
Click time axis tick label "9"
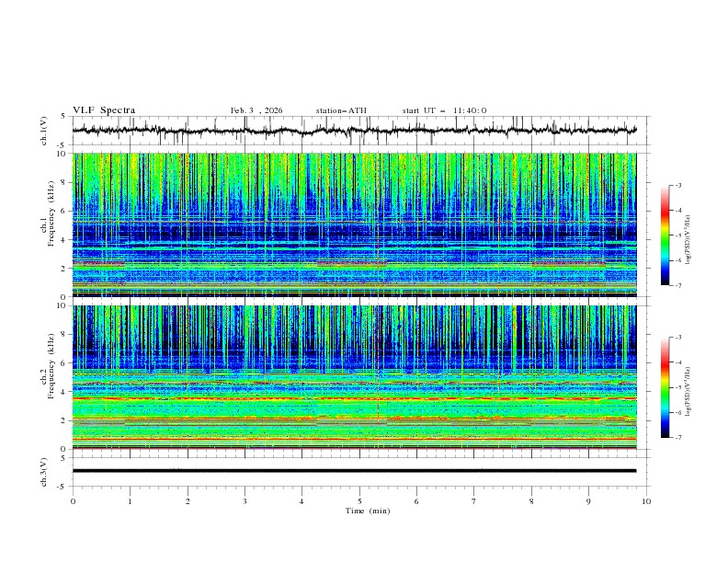tap(588, 501)
